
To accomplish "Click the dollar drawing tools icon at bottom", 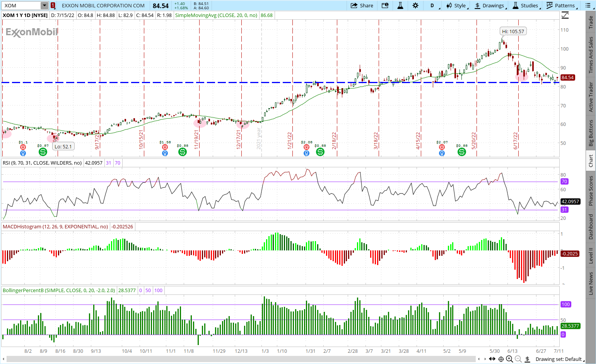I will pyautogui.click(x=527, y=359).
